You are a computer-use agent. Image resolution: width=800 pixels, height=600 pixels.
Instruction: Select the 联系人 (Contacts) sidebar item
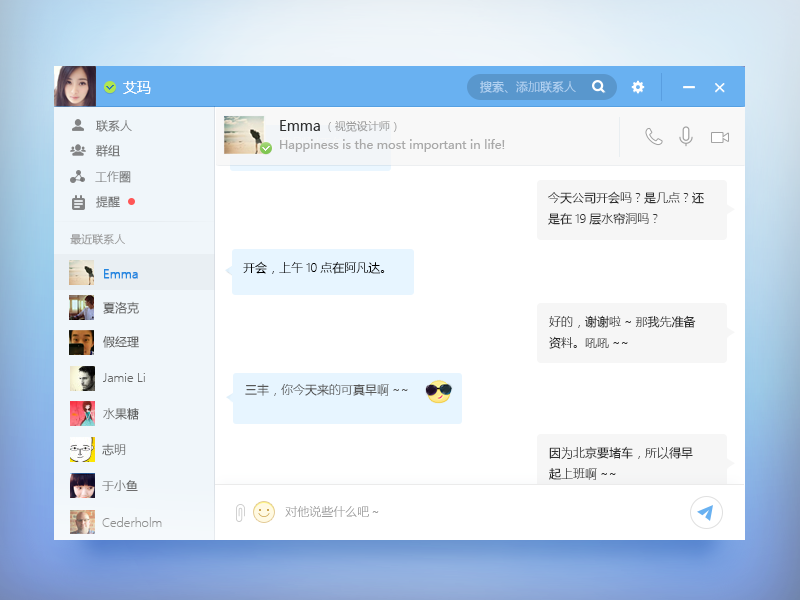point(100,125)
